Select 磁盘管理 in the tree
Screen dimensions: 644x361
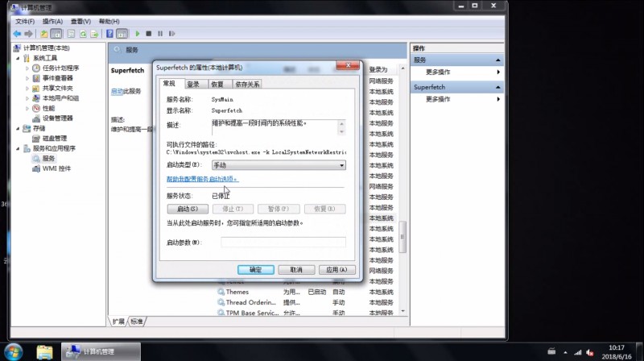(x=55, y=138)
